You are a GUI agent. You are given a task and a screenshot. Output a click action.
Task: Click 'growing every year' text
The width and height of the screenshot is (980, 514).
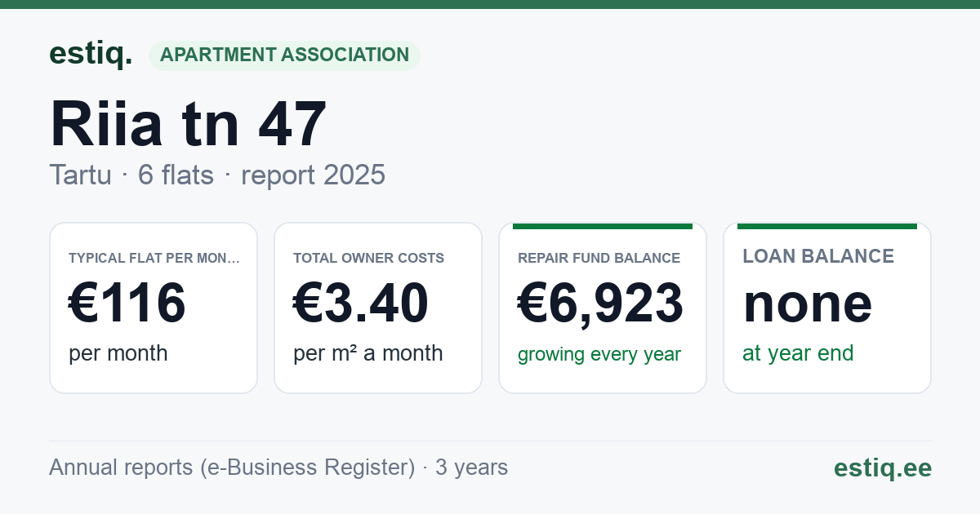pos(599,355)
